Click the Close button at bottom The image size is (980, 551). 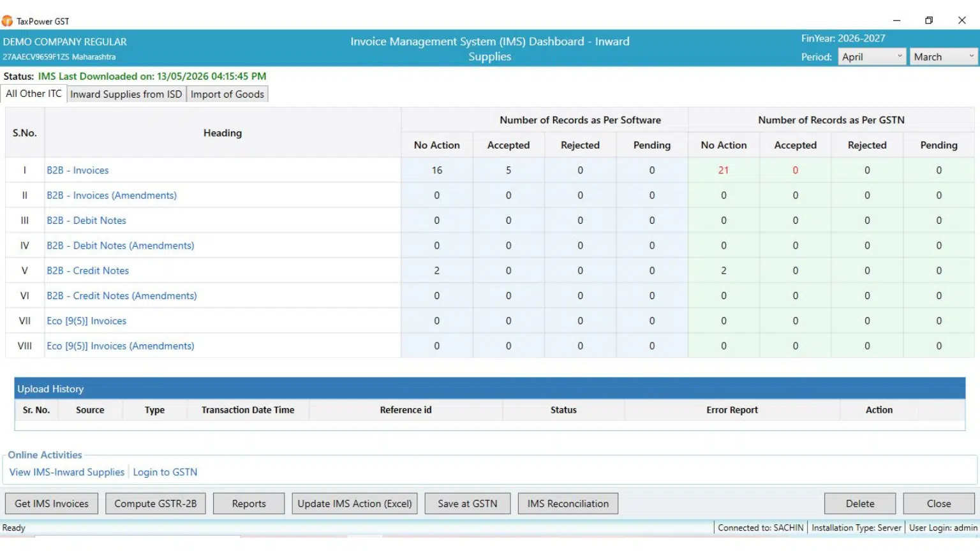pos(939,504)
